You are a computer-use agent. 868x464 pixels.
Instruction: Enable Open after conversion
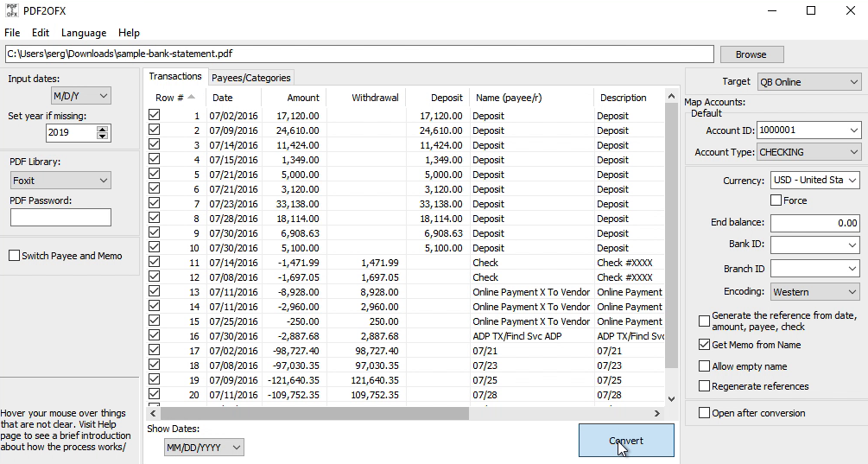tap(704, 412)
